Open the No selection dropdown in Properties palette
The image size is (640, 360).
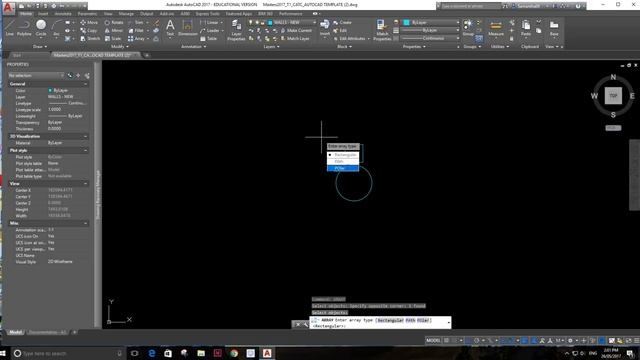click(x=36, y=76)
